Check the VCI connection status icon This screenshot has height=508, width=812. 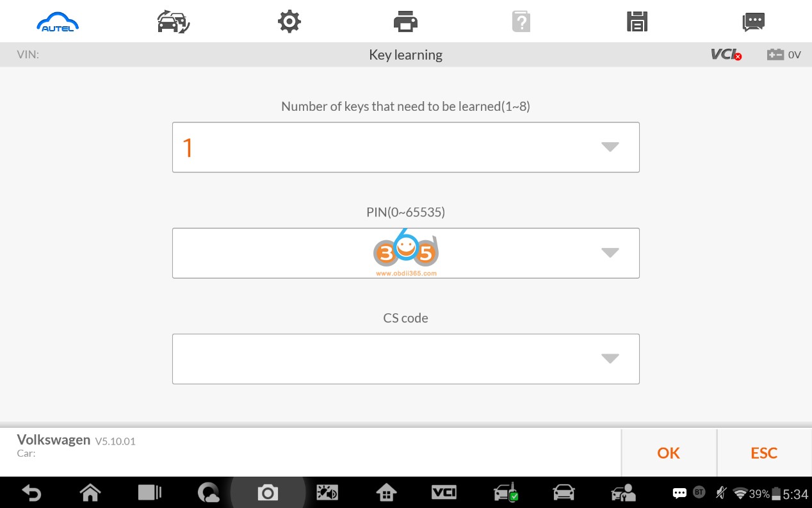click(x=726, y=55)
